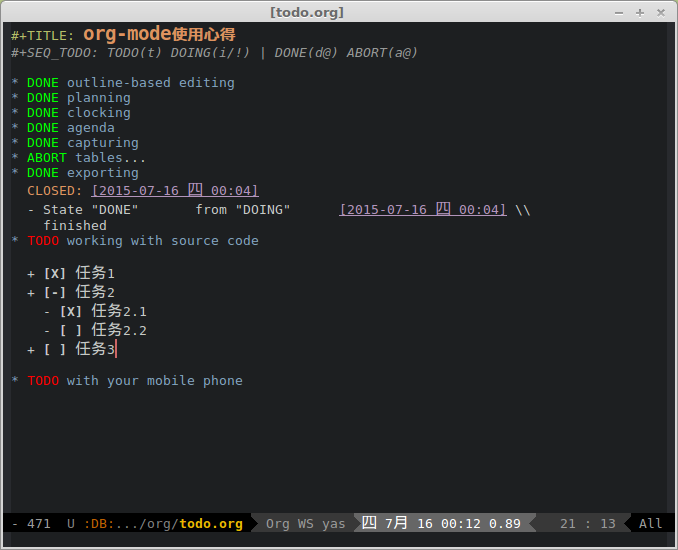678x550 pixels.
Task: Toggle the empty 任务2.2 checkbox
Action: click(x=70, y=330)
